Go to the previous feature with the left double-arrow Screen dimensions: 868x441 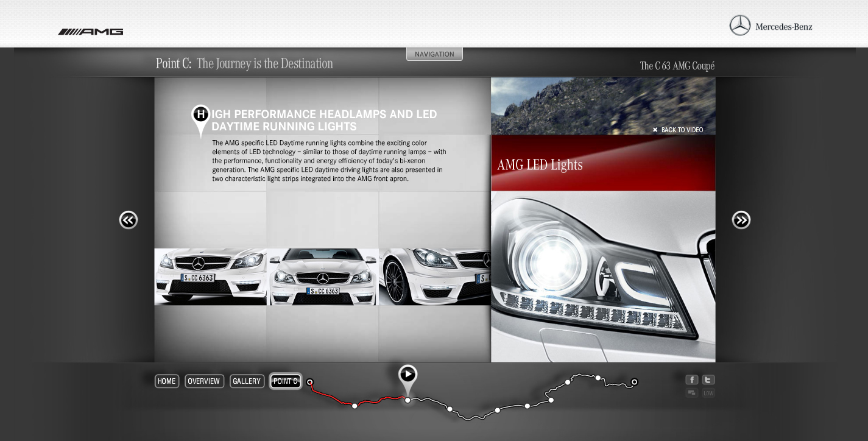[x=129, y=220]
